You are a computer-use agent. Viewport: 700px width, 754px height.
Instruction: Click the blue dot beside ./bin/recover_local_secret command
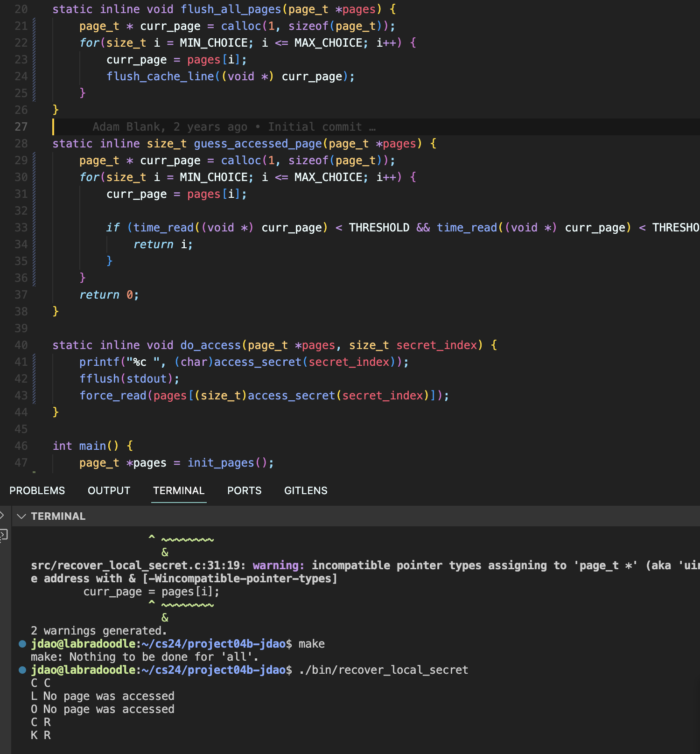pos(22,670)
